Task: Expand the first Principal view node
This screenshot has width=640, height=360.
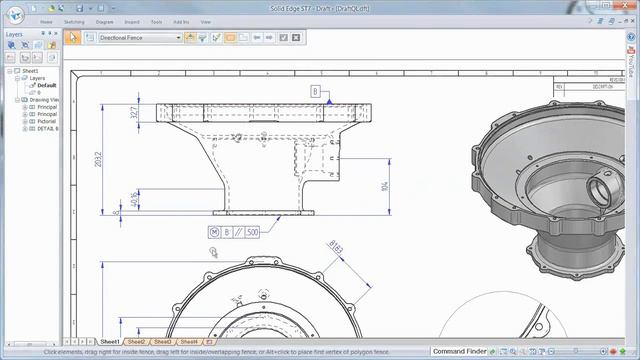Action: [25, 107]
